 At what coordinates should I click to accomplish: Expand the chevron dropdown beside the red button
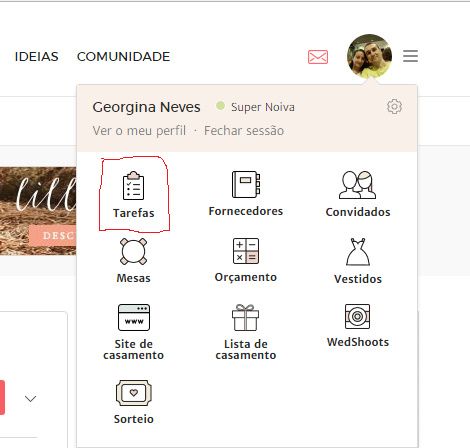31,398
